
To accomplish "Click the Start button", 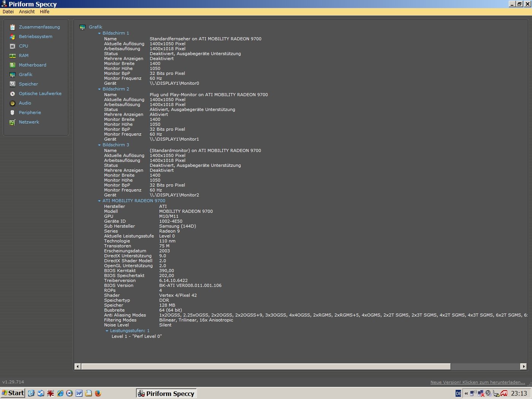I will pyautogui.click(x=13, y=393).
